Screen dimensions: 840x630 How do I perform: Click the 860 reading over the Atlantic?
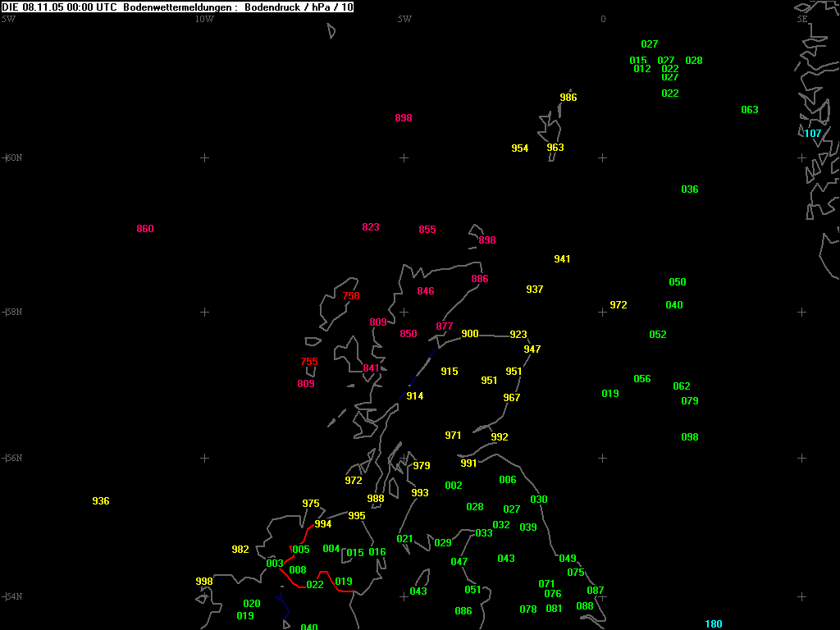click(x=144, y=229)
